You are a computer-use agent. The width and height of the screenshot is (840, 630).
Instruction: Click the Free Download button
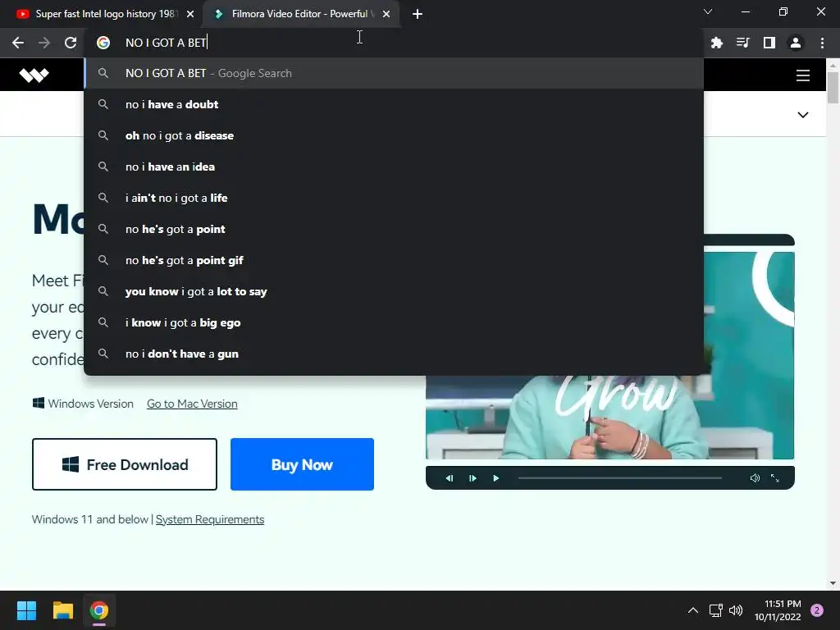[x=125, y=464]
